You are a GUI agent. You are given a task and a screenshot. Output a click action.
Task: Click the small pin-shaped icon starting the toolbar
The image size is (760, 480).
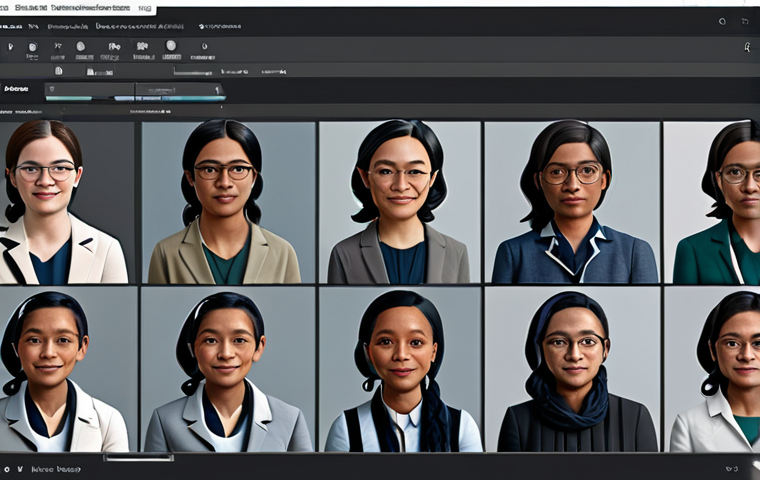[10, 47]
